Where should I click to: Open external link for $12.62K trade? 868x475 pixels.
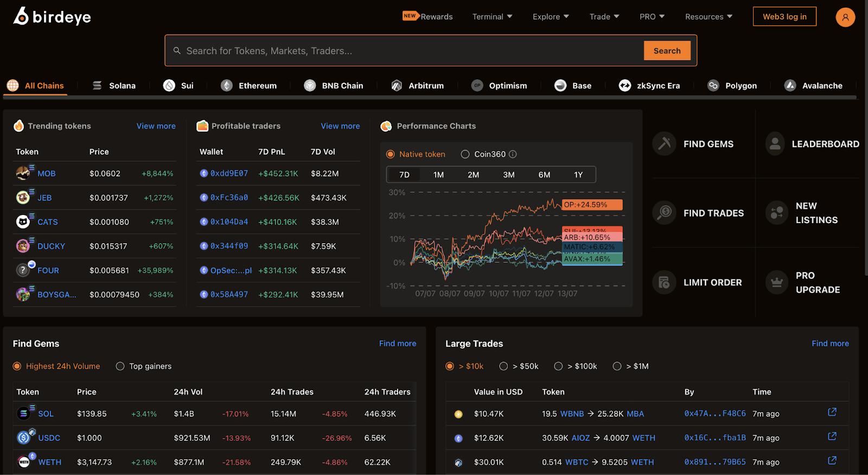832,436
